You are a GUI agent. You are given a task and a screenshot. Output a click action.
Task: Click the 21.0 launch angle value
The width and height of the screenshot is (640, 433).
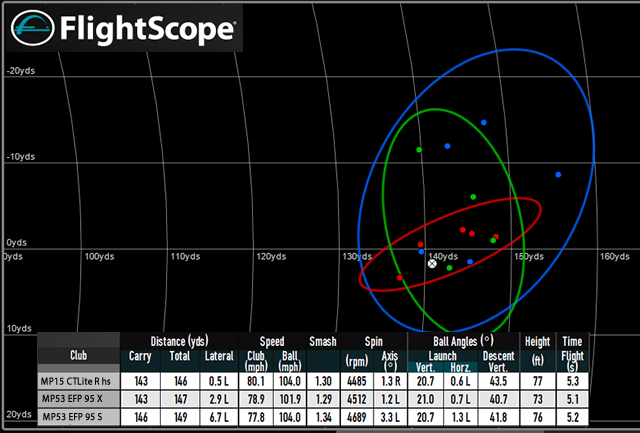coord(425,399)
